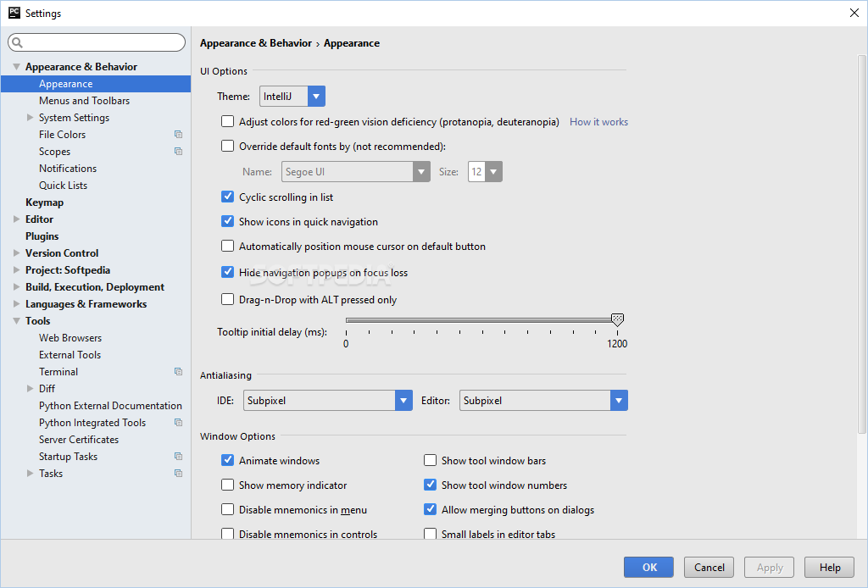Open Help for settings dialog
This screenshot has width=868, height=588.
click(830, 567)
